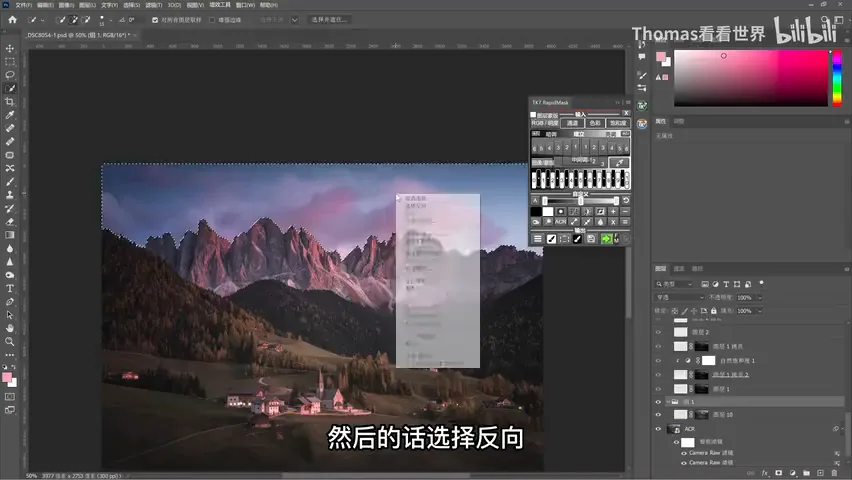Image resolution: width=852 pixels, height=480 pixels.
Task: Click the minus button in TK7 panel
Action: tap(625, 211)
